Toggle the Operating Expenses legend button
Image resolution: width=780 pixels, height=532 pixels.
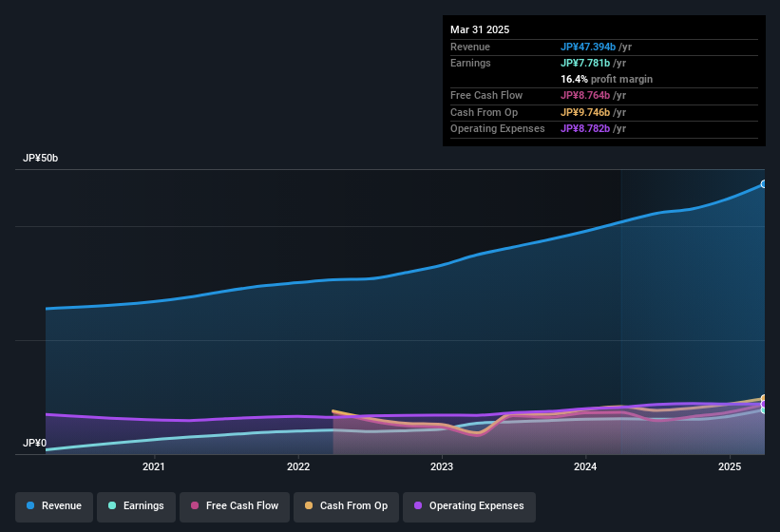(x=468, y=506)
